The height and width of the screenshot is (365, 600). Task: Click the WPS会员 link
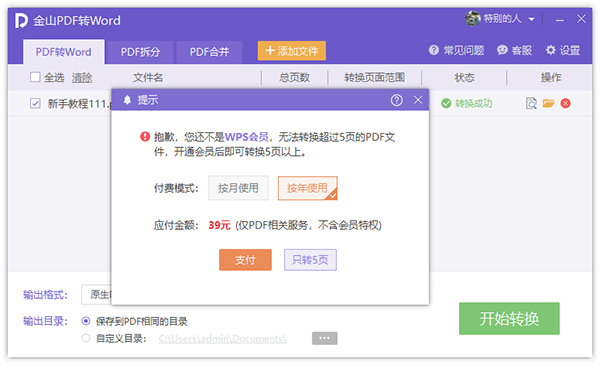click(246, 137)
